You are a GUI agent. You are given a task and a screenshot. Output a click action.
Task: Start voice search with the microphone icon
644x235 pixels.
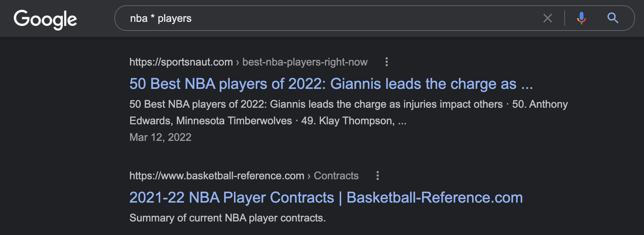[581, 18]
